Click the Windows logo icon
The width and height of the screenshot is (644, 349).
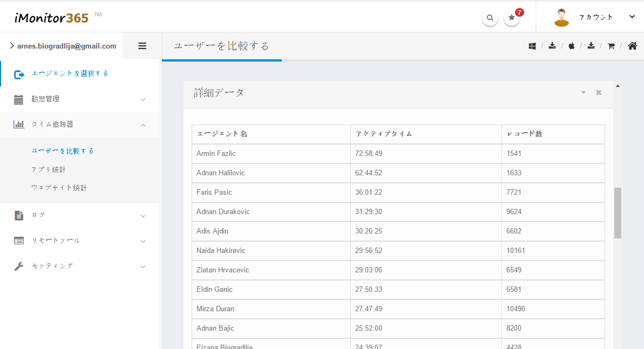532,46
